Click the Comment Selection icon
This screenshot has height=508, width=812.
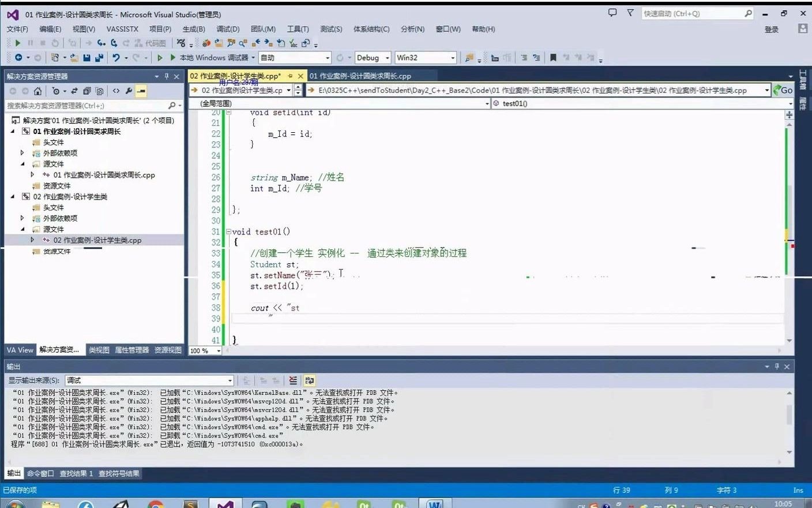[x=524, y=58]
